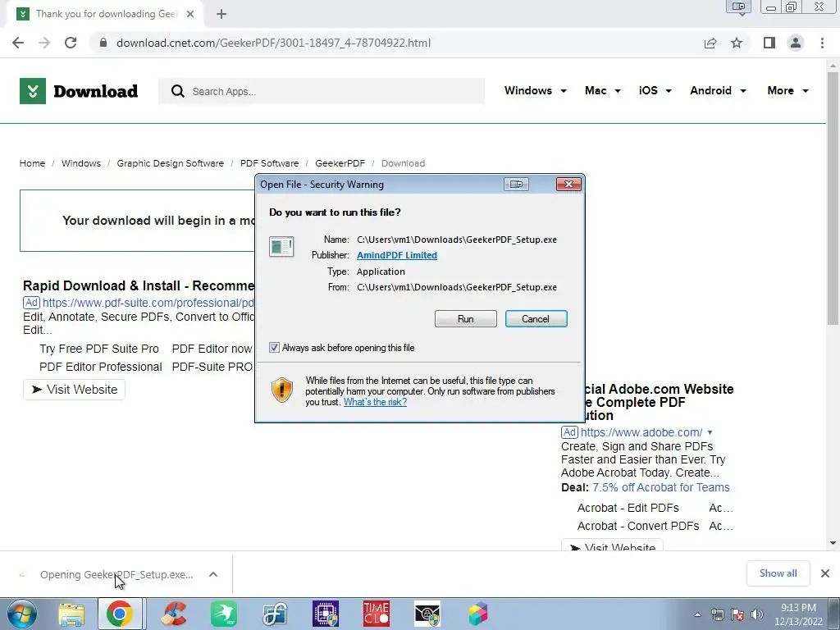Expand the More navigation menu

tap(787, 90)
